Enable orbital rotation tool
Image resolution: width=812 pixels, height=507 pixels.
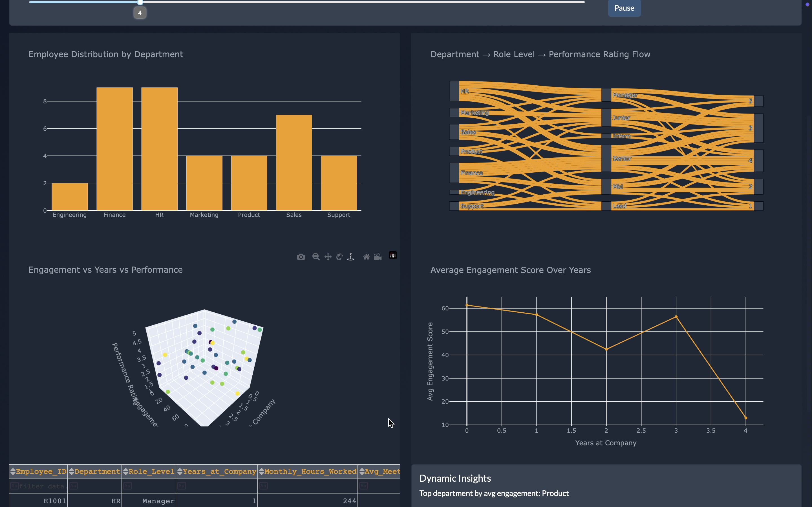click(339, 257)
